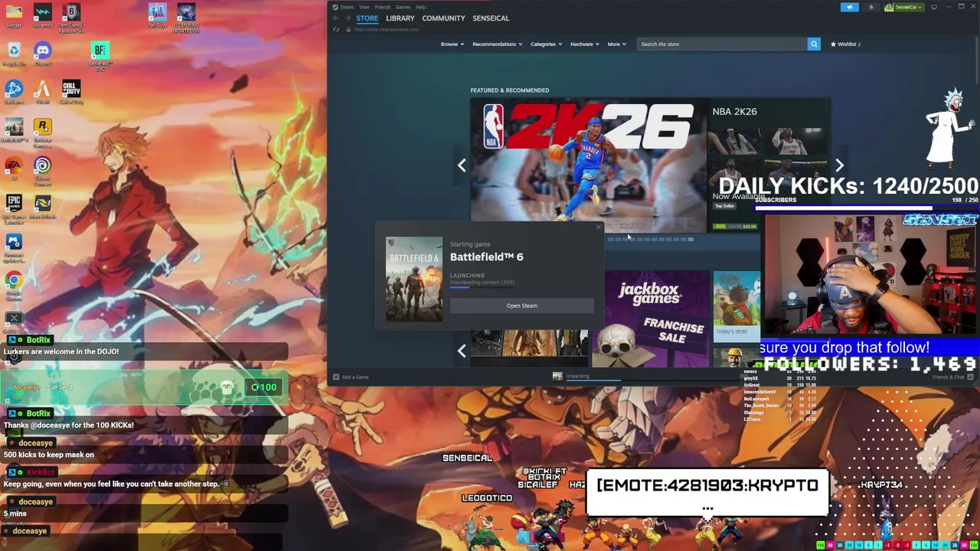This screenshot has height=551, width=980.
Task: Click the Steam store search magnifier button
Action: click(x=814, y=44)
